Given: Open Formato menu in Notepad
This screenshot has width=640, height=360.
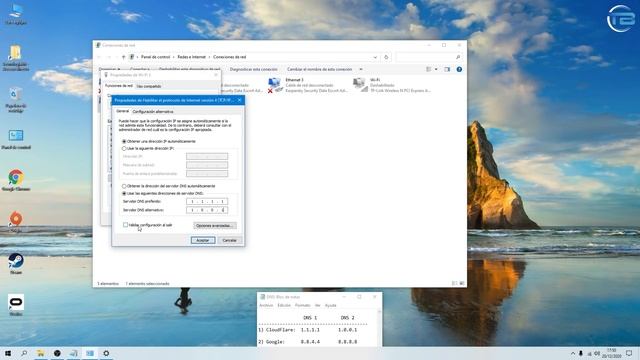Looking at the screenshot, I should point(302,305).
